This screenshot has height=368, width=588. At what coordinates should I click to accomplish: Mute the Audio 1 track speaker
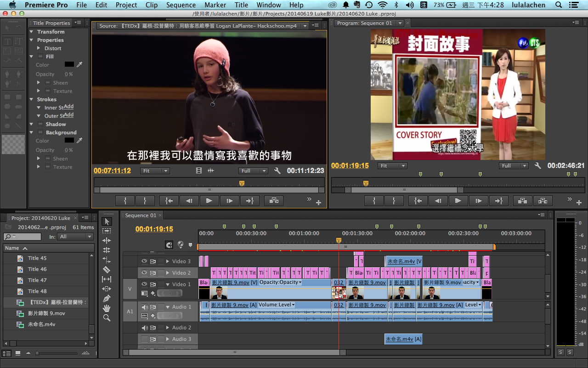click(145, 307)
